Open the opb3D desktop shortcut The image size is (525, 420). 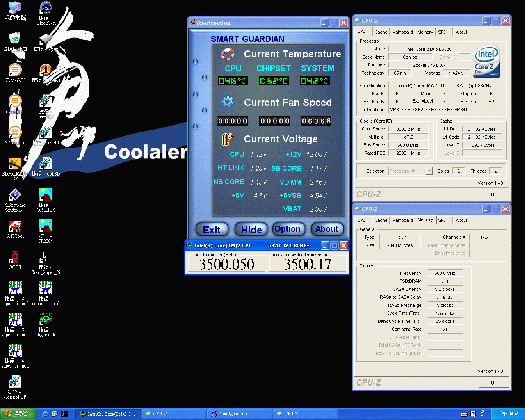[x=46, y=167]
